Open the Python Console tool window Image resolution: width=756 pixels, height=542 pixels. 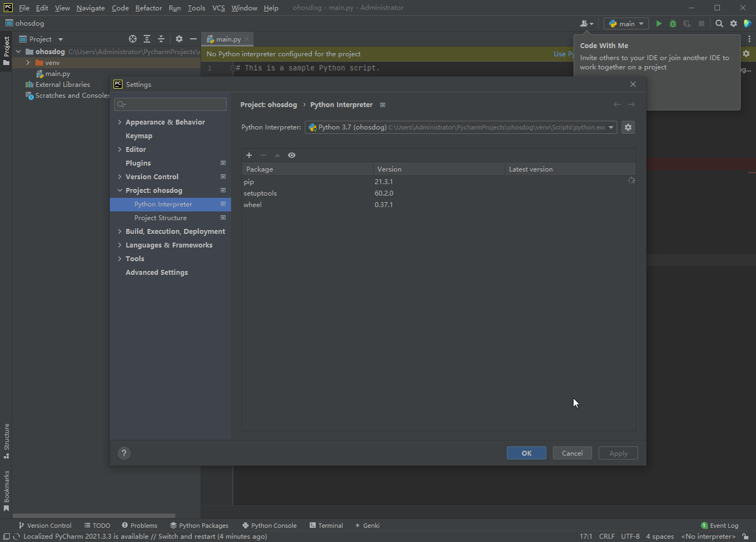point(269,526)
